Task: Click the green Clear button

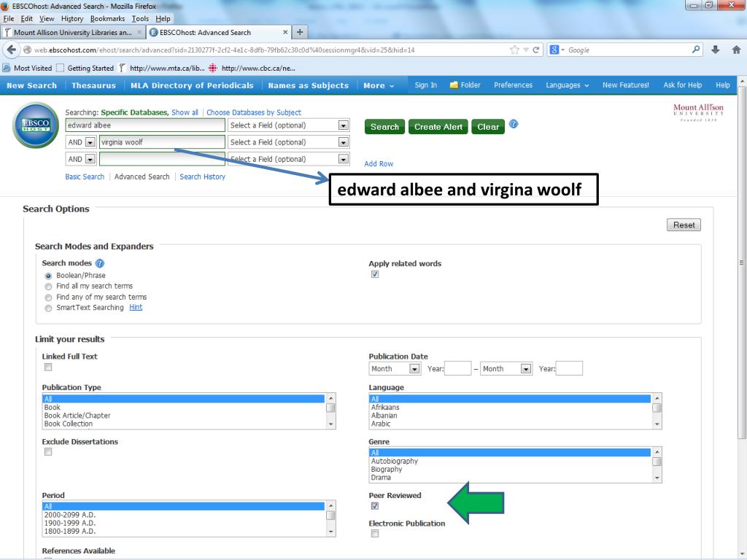Action: pyautogui.click(x=488, y=127)
